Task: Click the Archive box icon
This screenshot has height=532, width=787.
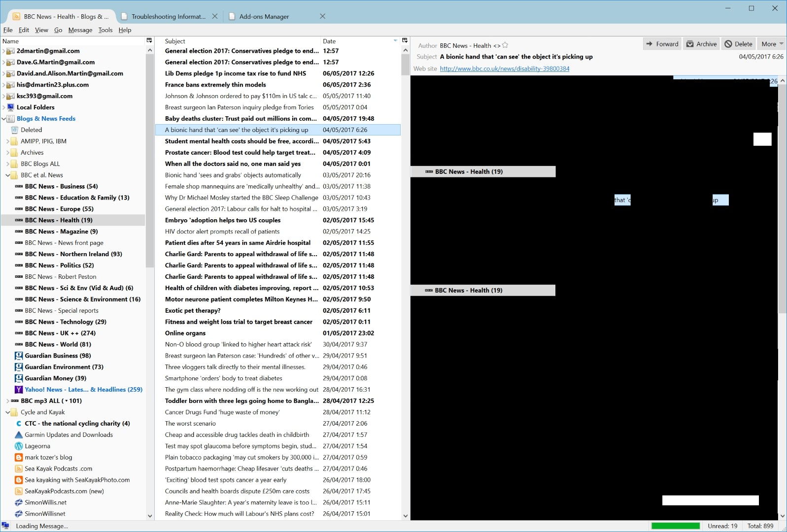Action: [x=690, y=44]
